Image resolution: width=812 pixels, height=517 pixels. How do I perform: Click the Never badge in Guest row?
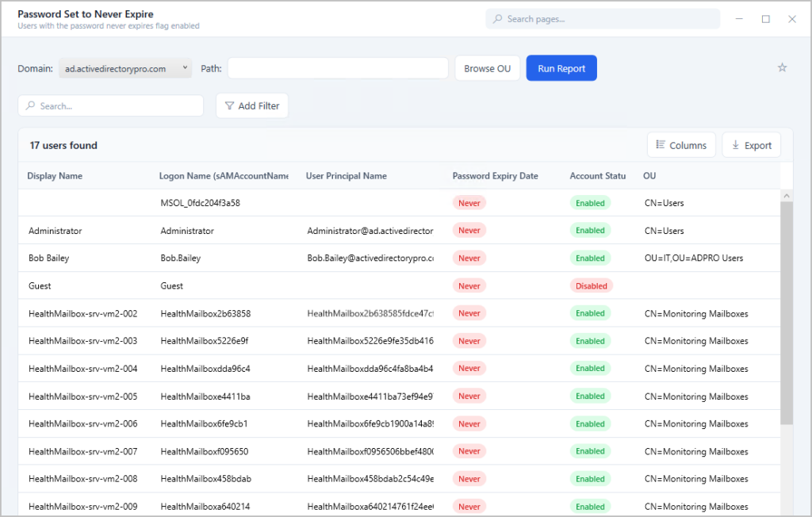coord(469,286)
